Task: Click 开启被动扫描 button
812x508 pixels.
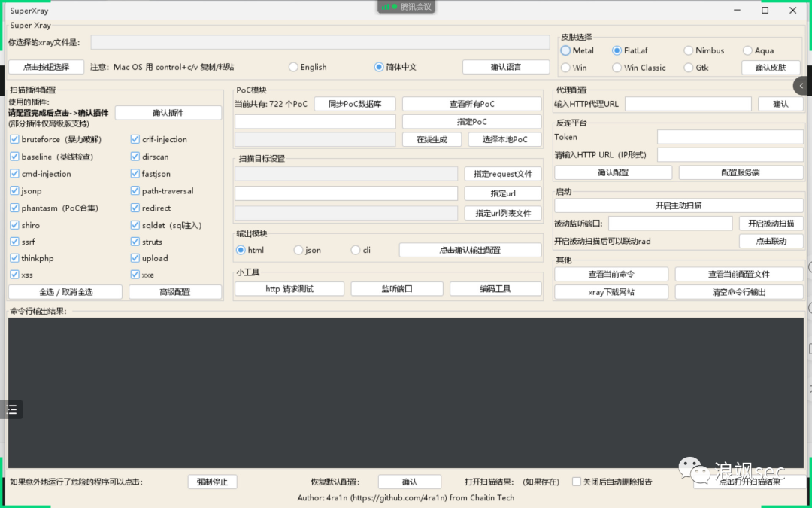Action: [771, 224]
